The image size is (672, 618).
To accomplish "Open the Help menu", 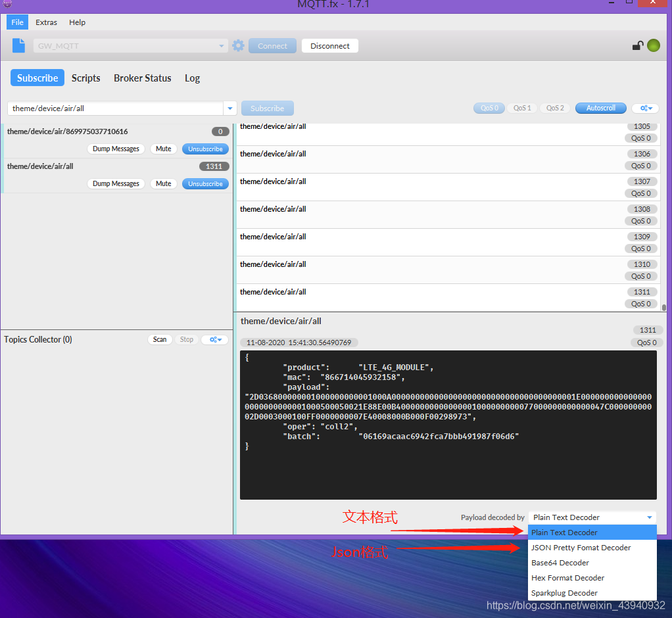I will [77, 22].
